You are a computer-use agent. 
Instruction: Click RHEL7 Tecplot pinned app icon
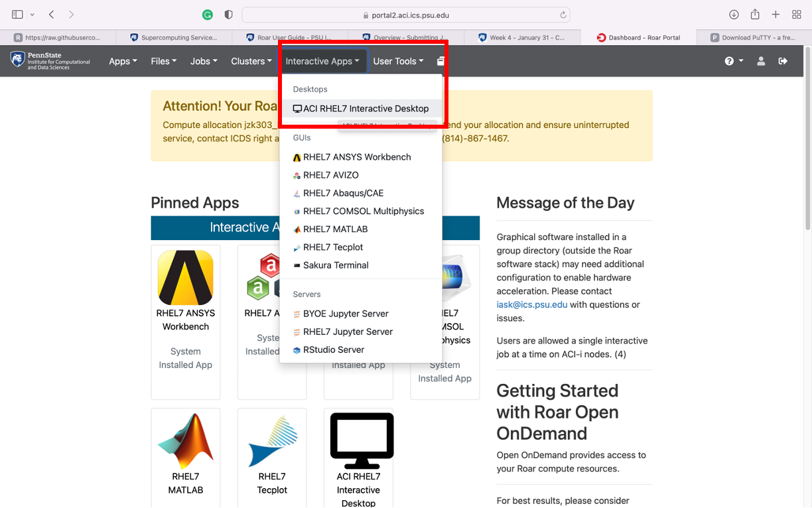point(272,441)
